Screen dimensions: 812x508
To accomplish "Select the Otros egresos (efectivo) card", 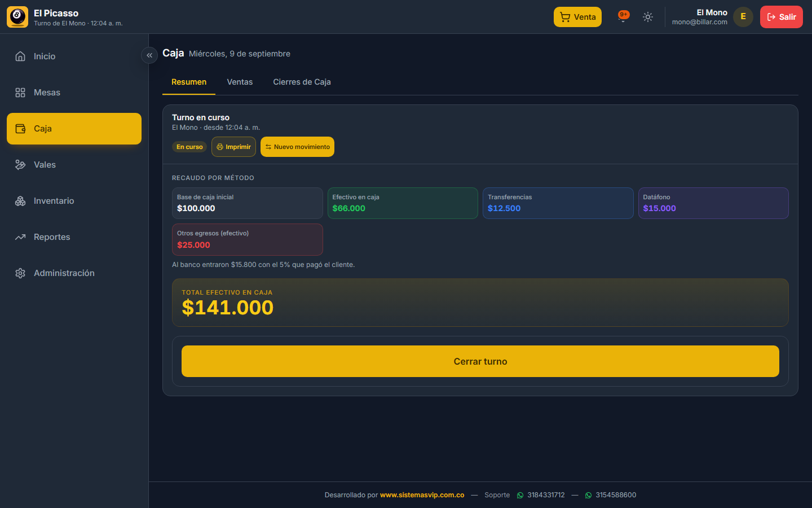I will tap(247, 240).
